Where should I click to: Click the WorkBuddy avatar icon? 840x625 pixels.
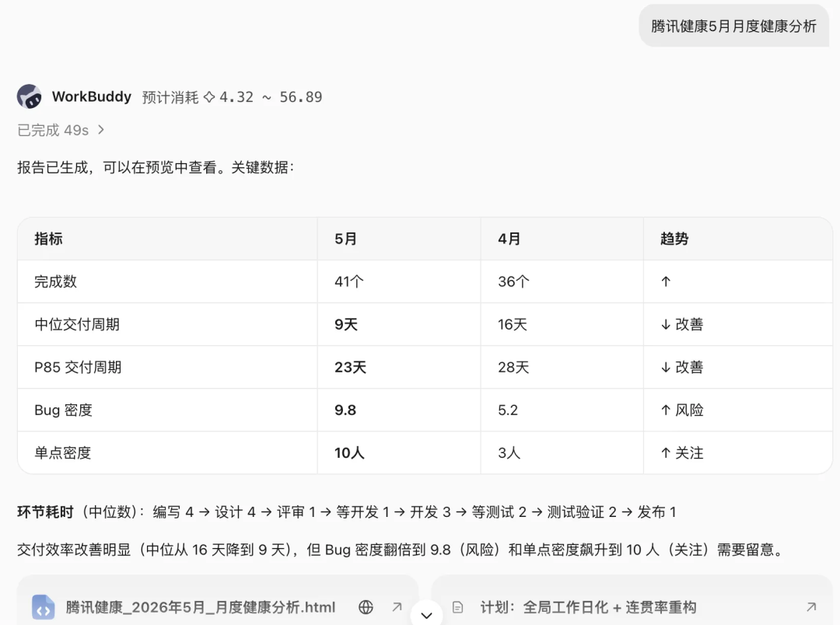point(30,96)
